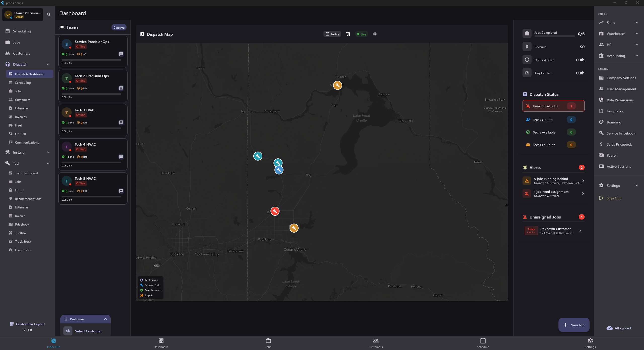Open the search icon beside owner profile
644x350 pixels.
(x=49, y=15)
